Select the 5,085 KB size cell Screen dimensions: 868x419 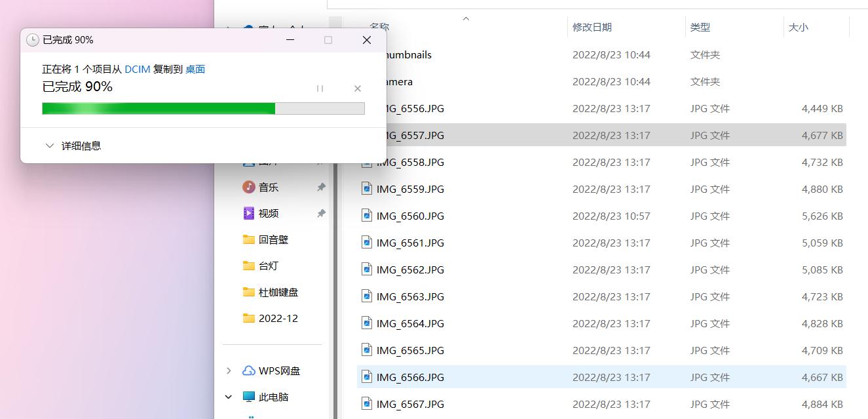point(822,269)
